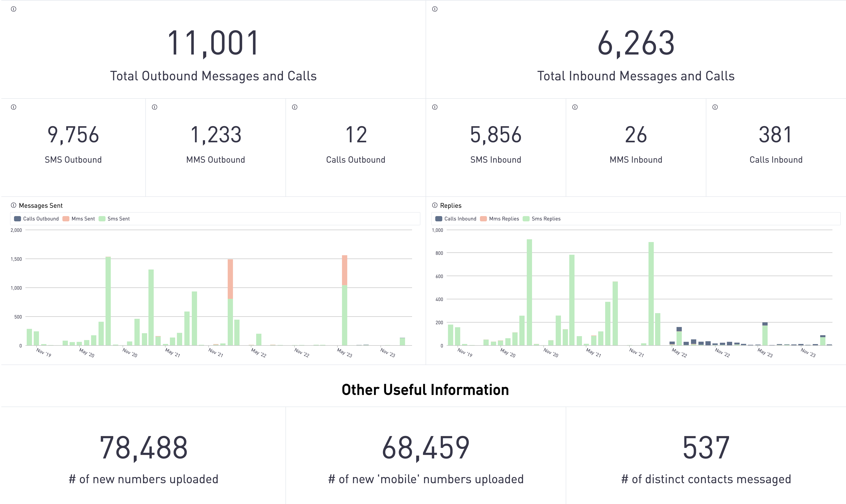
Task: Toggle Calls Outbound legend series
Action: click(x=36, y=219)
